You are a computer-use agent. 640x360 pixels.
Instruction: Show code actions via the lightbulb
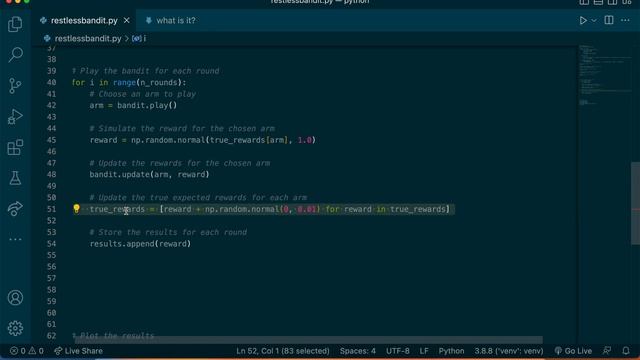(76, 209)
